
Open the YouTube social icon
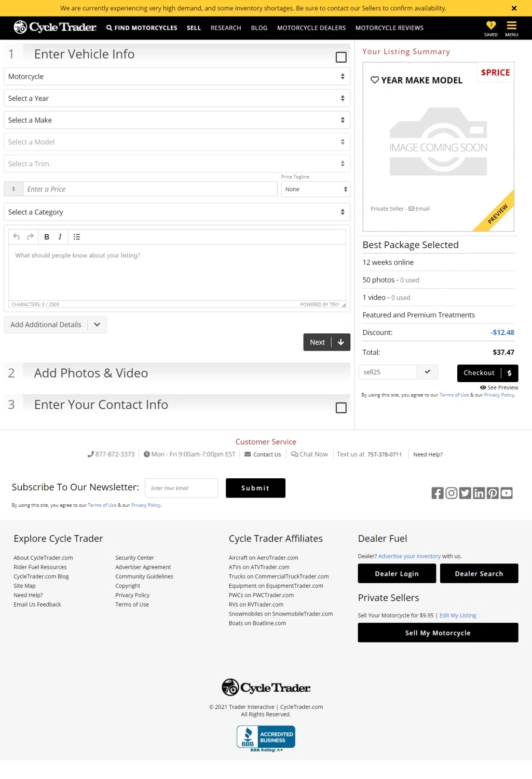tap(507, 493)
